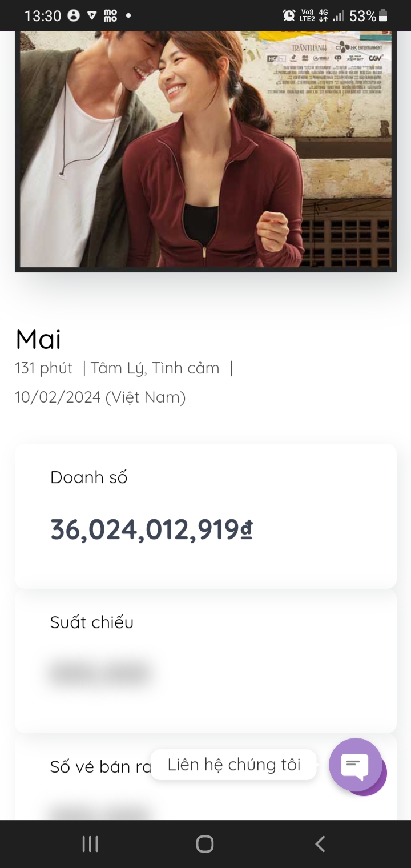Tap the MoMo notification icon

pos(110,15)
